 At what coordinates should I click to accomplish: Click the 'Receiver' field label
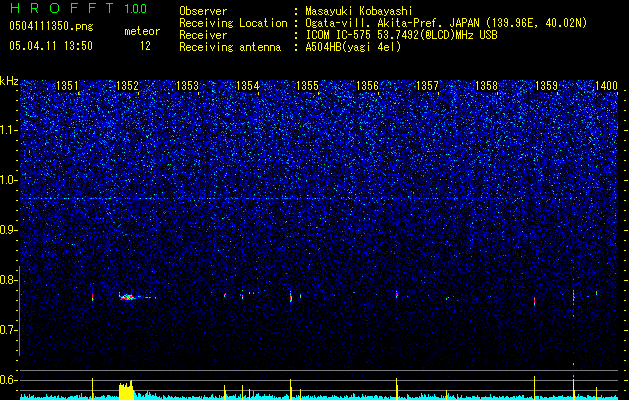point(203,35)
